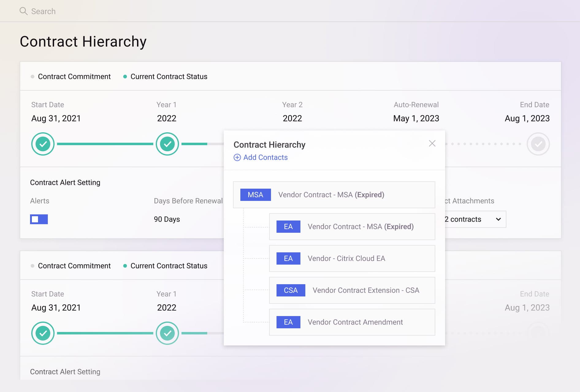The height and width of the screenshot is (392, 580).
Task: Close the Contract Hierarchy dialog
Action: (432, 143)
